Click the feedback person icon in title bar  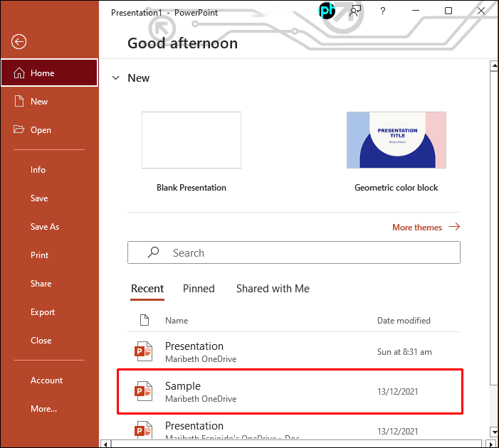(x=355, y=11)
